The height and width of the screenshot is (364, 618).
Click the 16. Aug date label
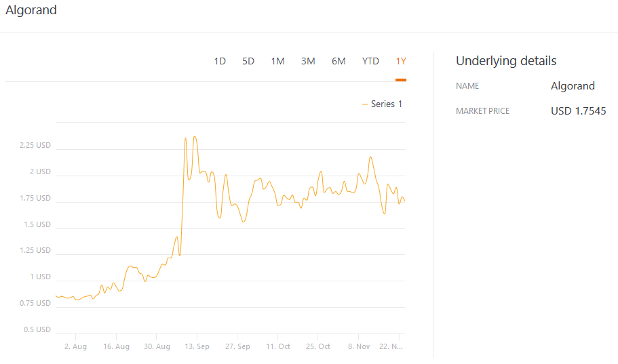[116, 346]
